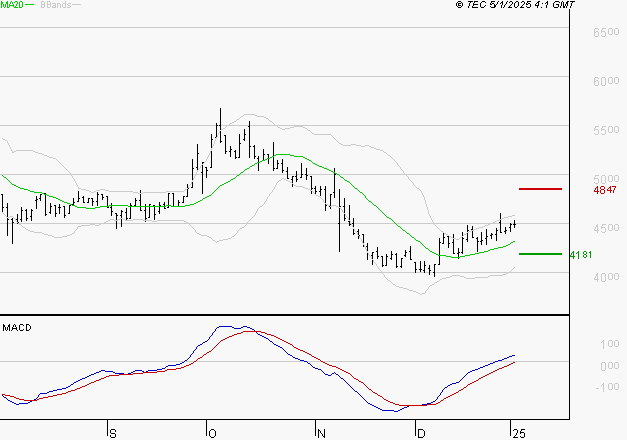Click the green support level marker line

click(540, 254)
